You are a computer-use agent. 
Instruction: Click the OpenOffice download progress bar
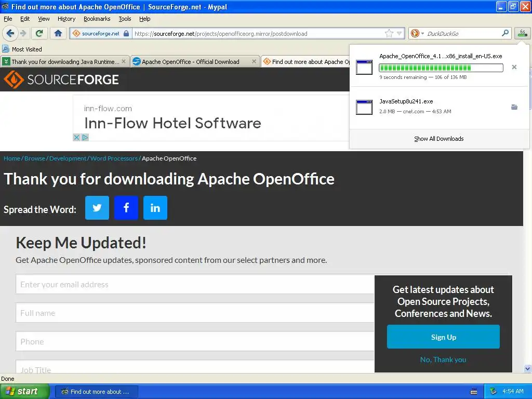point(441,68)
